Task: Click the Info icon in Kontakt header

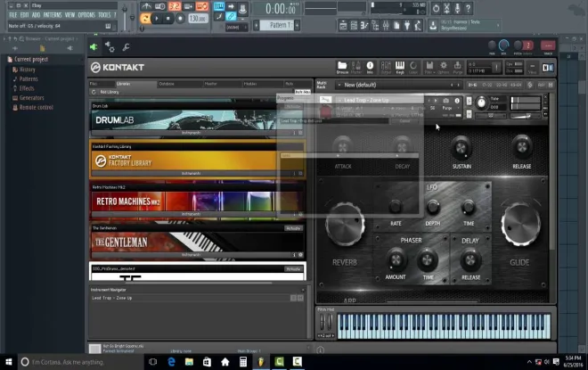Action: click(x=370, y=67)
